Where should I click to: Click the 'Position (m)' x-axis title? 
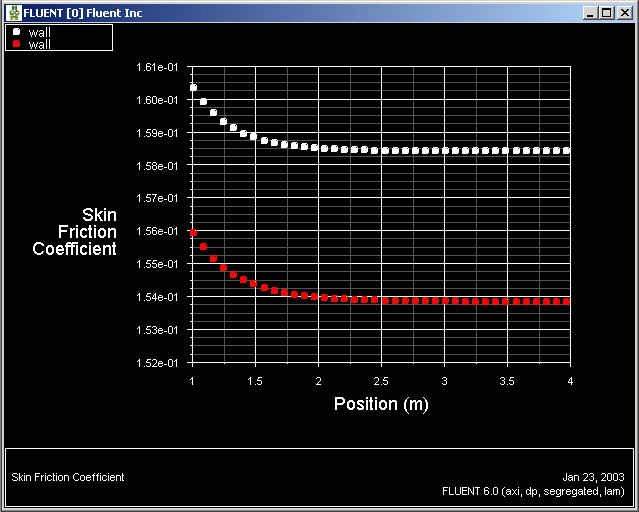(x=381, y=404)
